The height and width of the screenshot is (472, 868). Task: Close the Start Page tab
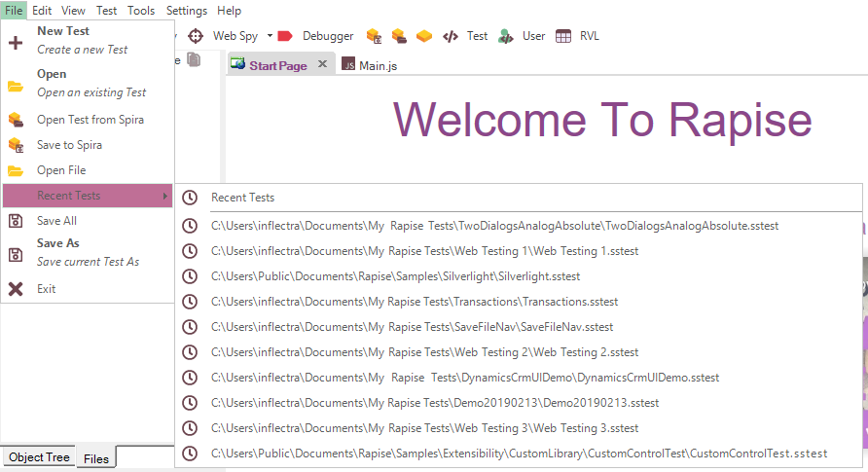click(322, 64)
